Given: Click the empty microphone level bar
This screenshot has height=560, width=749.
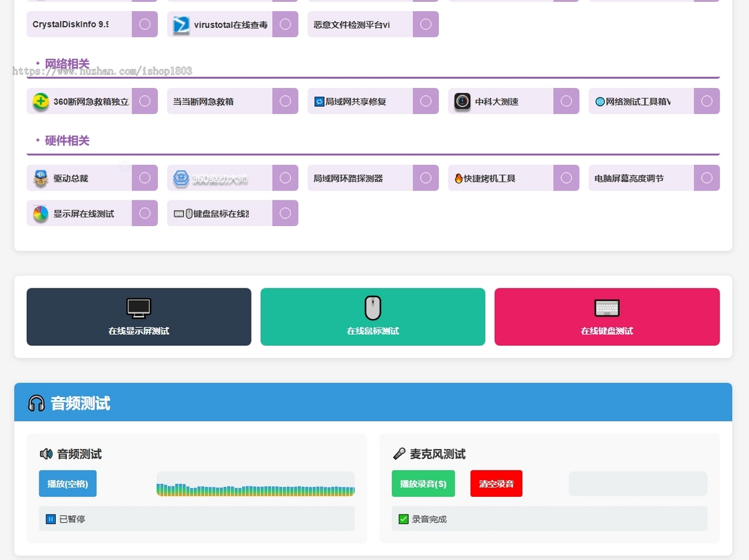Looking at the screenshot, I should [x=638, y=484].
